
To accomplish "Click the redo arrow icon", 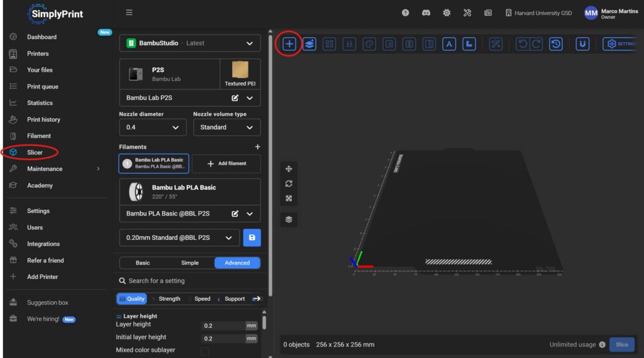I will [536, 44].
